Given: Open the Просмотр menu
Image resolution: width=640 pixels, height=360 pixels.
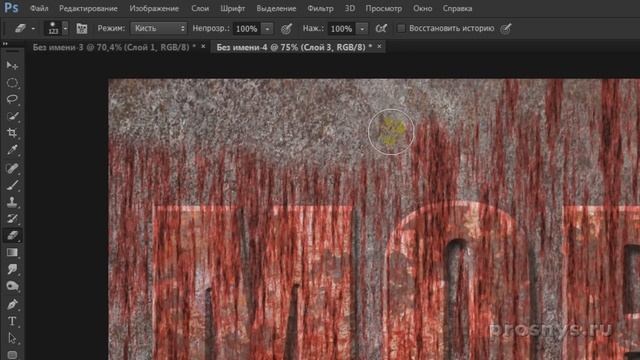Looking at the screenshot, I should point(384,8).
